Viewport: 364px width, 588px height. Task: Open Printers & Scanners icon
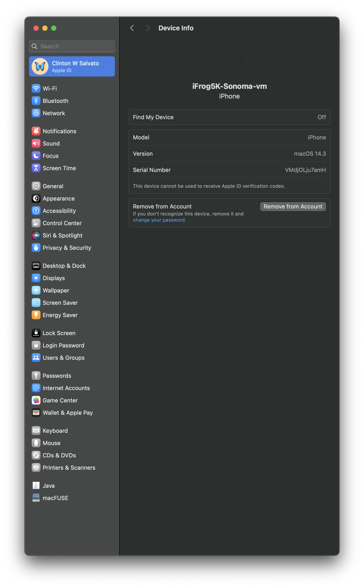(36, 468)
